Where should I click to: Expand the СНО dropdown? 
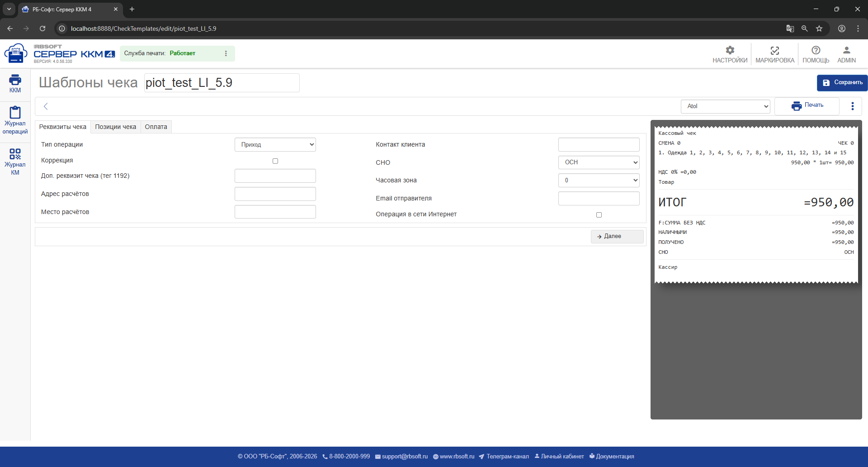point(599,162)
